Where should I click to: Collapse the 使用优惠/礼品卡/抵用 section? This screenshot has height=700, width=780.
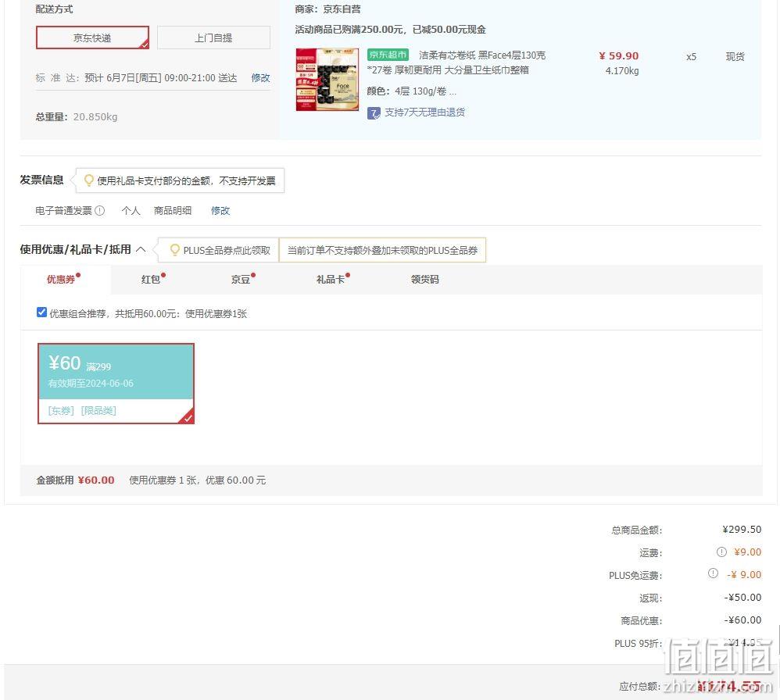141,249
